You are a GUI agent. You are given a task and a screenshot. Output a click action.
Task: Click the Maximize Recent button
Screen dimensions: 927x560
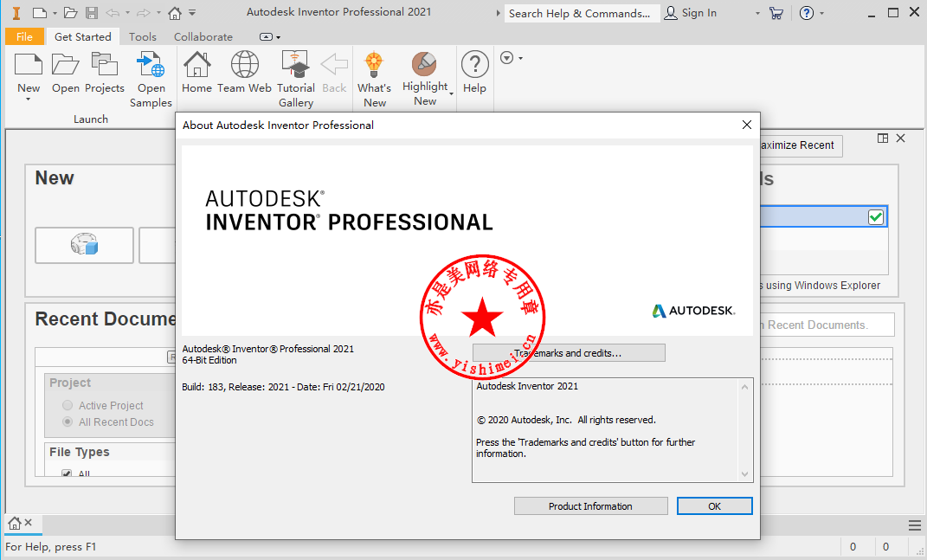tap(801, 145)
